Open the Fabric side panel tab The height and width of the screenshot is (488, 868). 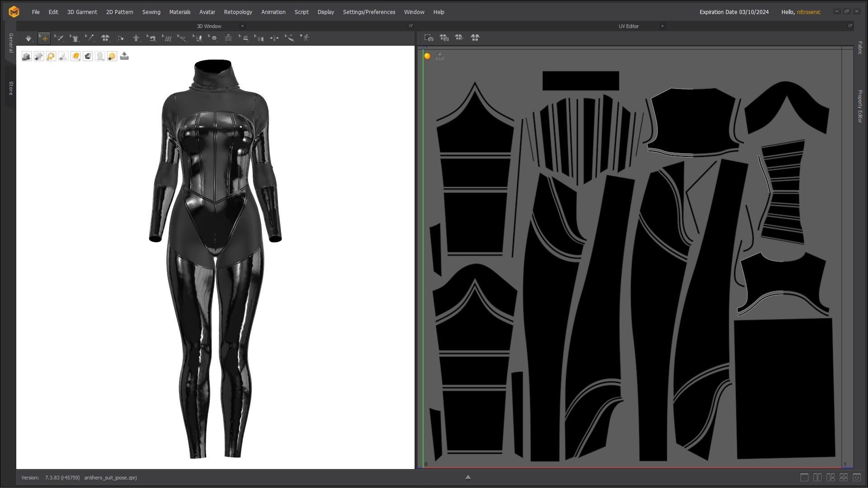click(x=860, y=48)
